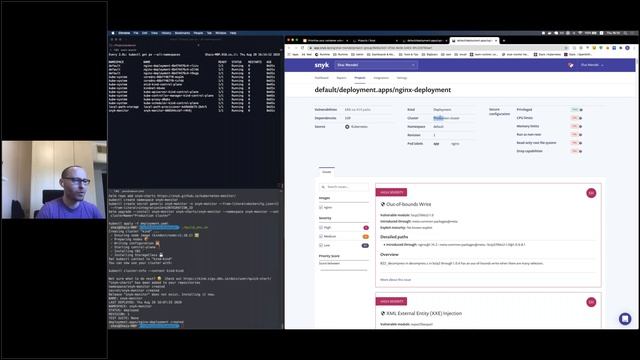Click the snyk-monitor row in the terminal
This screenshot has width=640, height=360.
192,111
